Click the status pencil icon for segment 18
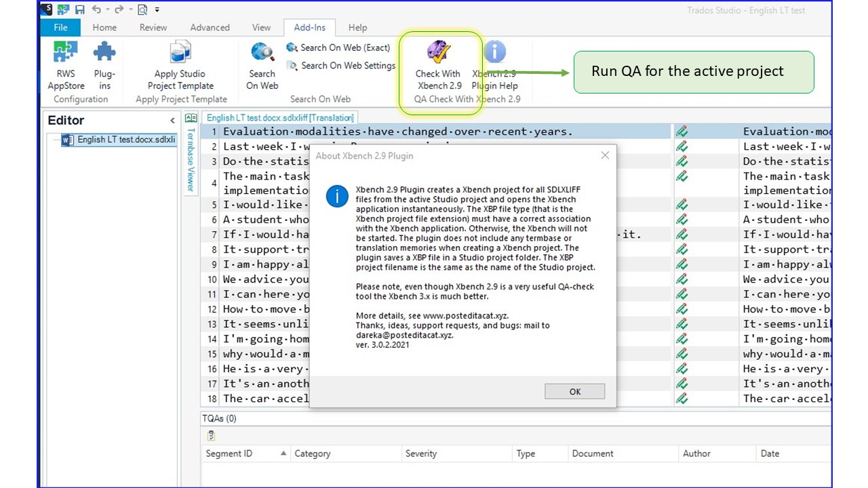This screenshot has width=868, height=488. 682,399
